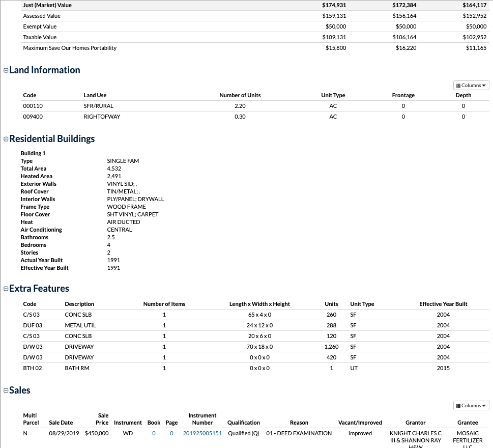Click the Extra Features heading text

[x=39, y=289]
